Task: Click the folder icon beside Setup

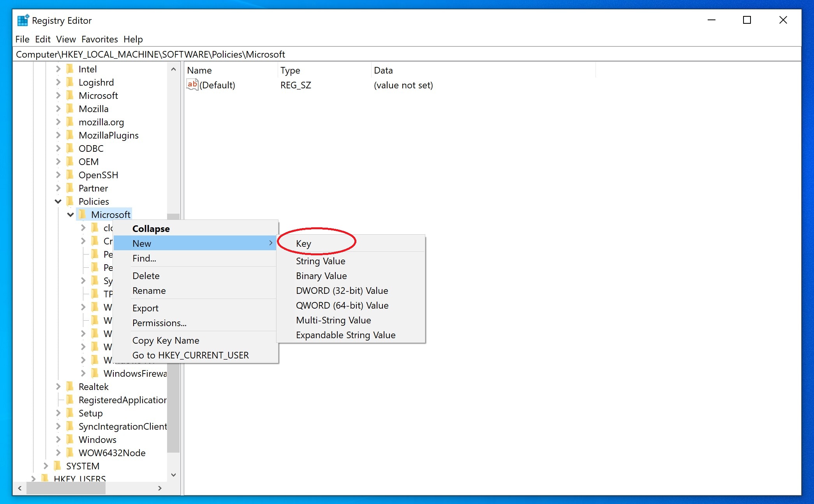Action: coord(70,413)
